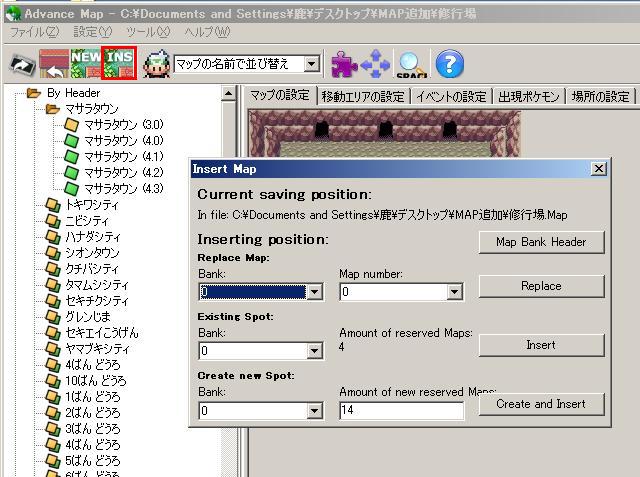Click the amount of new reserved maps field
Screen dimensions: 640x477
(400, 410)
